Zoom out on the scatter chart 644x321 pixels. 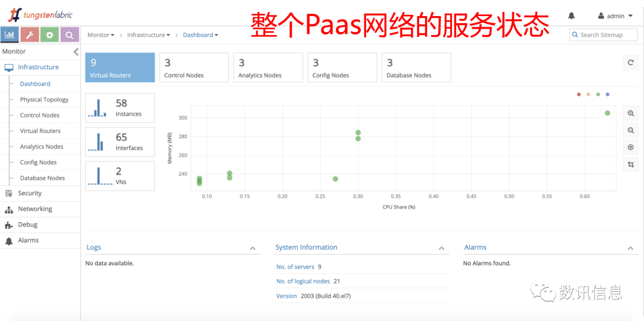click(x=631, y=130)
